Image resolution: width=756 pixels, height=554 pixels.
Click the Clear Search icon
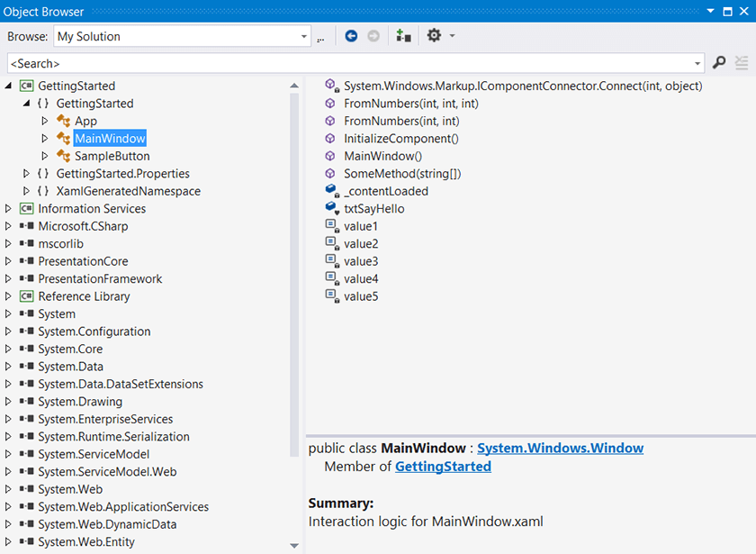pyautogui.click(x=742, y=63)
